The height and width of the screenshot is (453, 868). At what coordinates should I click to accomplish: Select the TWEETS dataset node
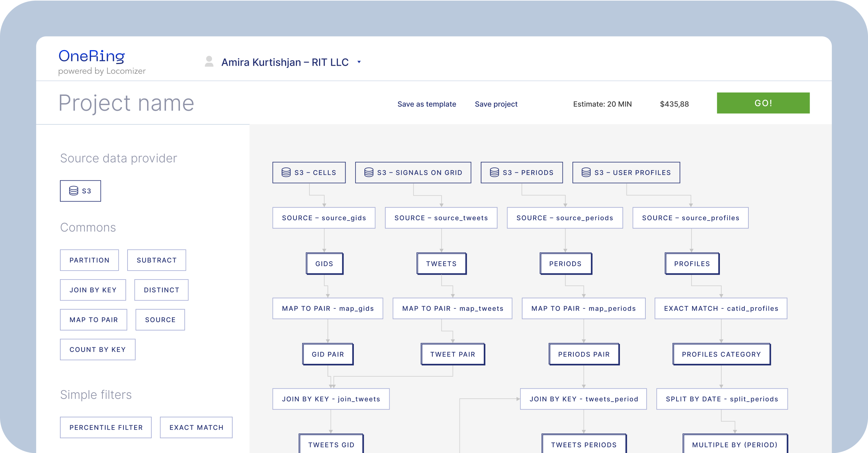tap(441, 263)
